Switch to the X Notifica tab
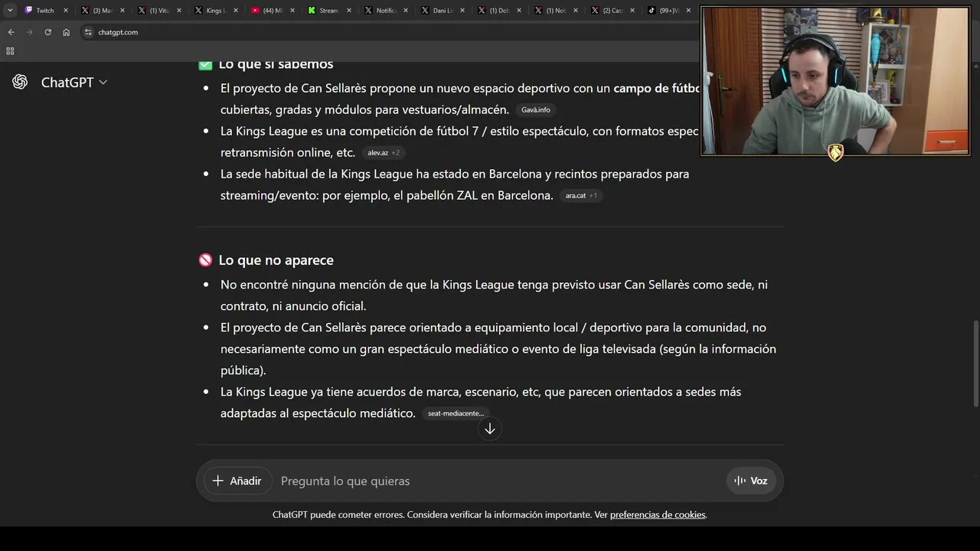 pyautogui.click(x=385, y=11)
